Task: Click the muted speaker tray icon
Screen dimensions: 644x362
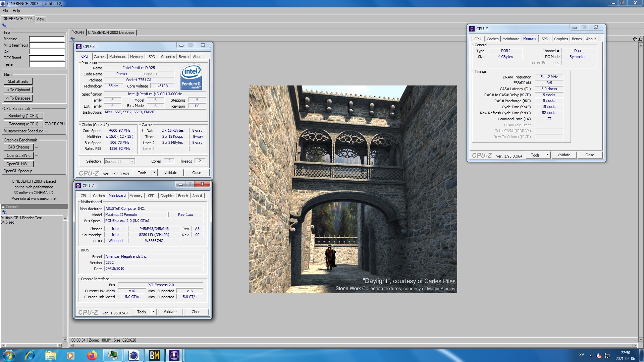Action: 599,356
